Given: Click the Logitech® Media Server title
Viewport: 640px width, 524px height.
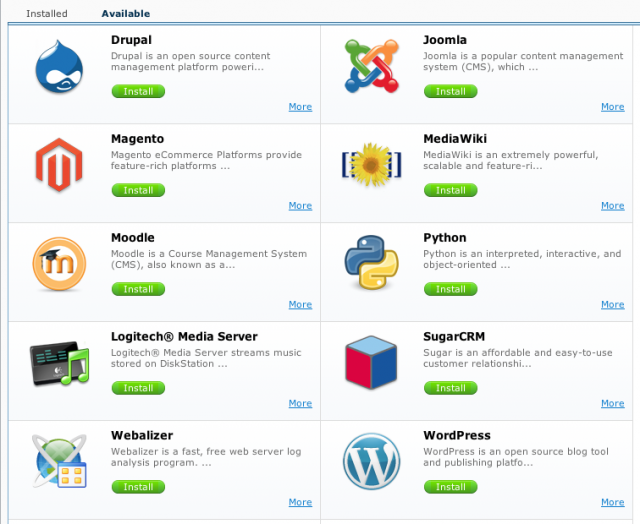Looking at the screenshot, I should tap(184, 337).
